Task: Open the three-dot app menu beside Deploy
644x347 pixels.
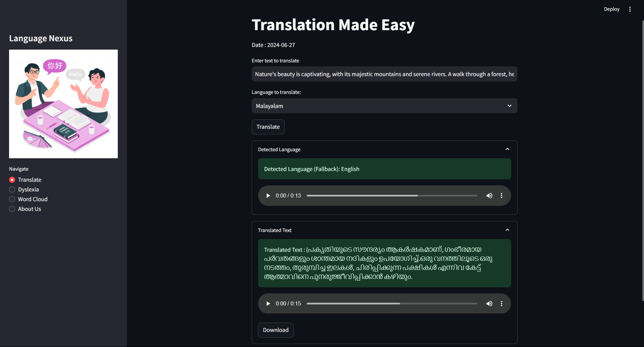Action: [630, 9]
